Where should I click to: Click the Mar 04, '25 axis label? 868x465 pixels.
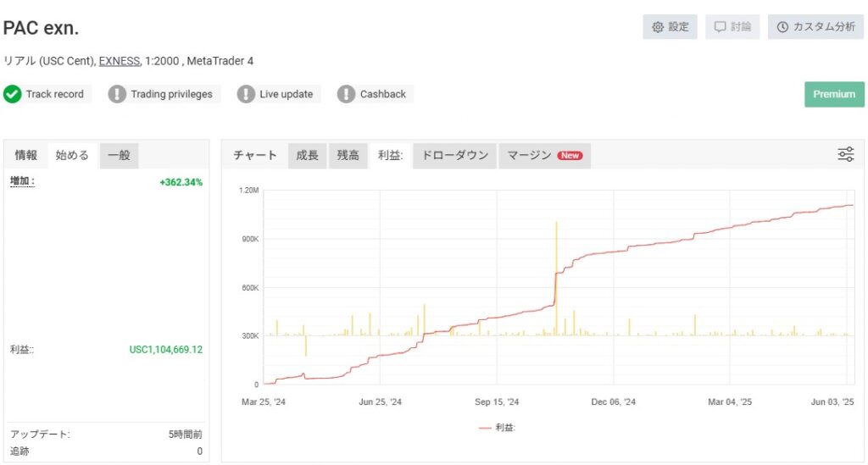pyautogui.click(x=730, y=401)
